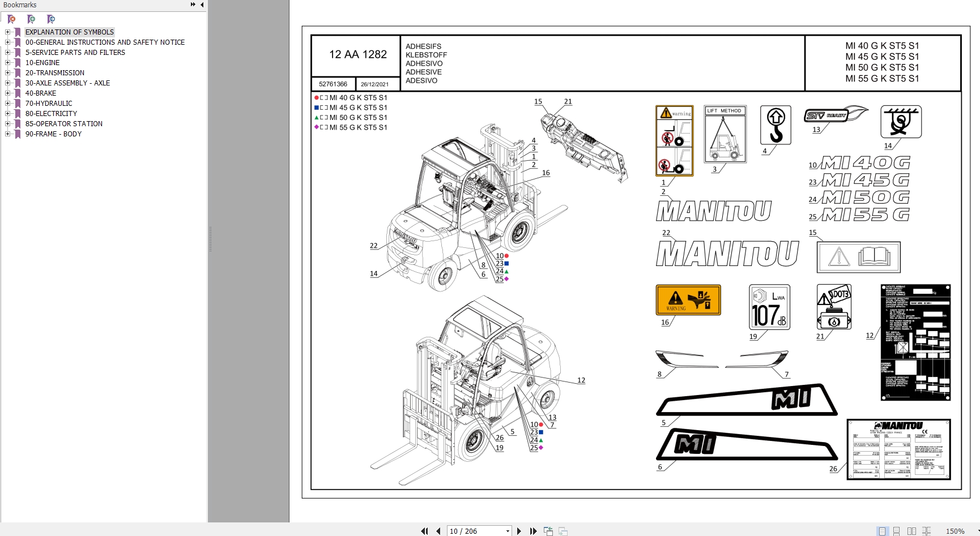Click the go back to previous view icon

pos(548,531)
